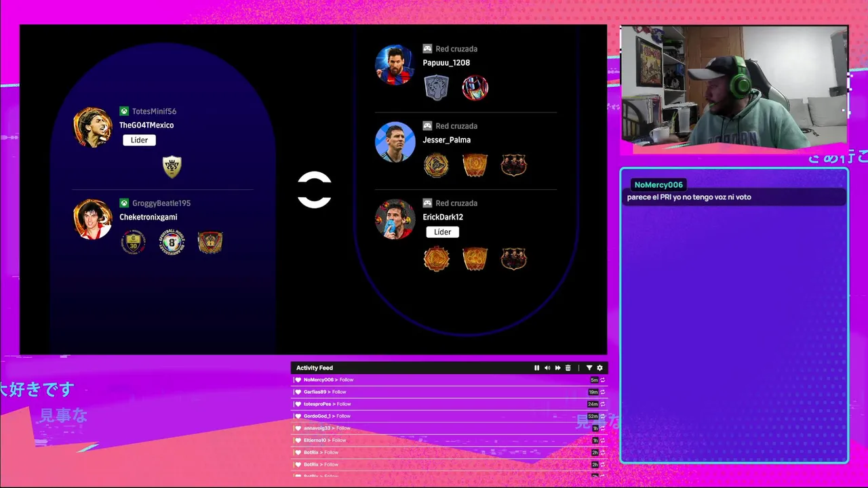Skip the current alert in Activity Feed
868x488 pixels.
tap(557, 368)
